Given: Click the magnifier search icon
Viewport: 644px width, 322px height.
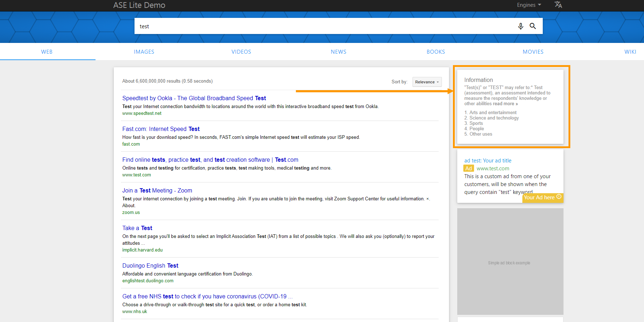Looking at the screenshot, I should 533,26.
